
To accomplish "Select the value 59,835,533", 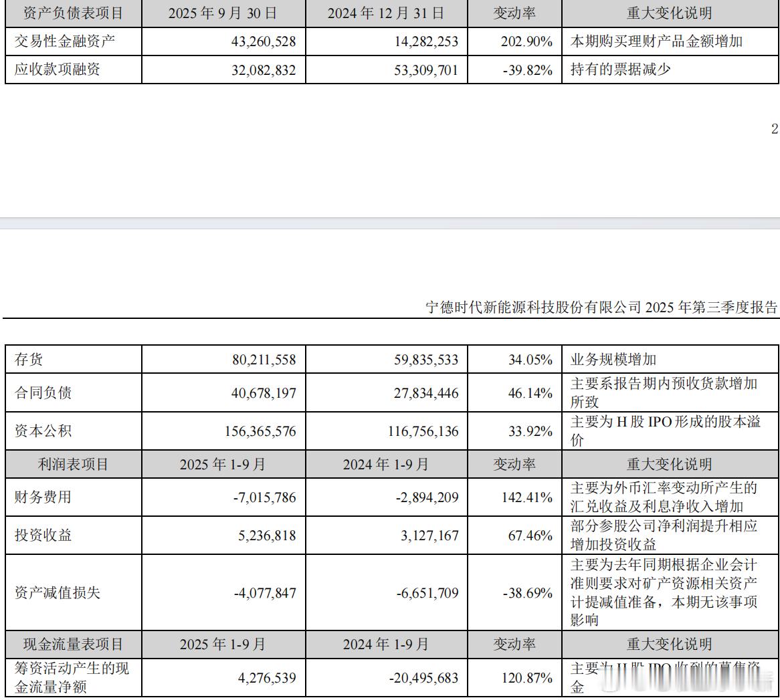I will click(426, 360).
